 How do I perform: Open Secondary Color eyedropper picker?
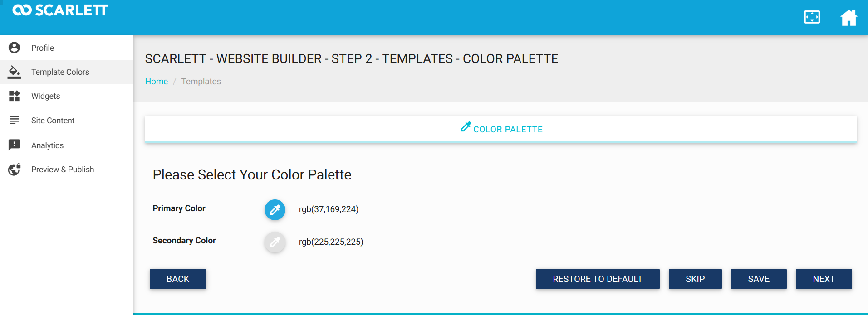(x=275, y=242)
